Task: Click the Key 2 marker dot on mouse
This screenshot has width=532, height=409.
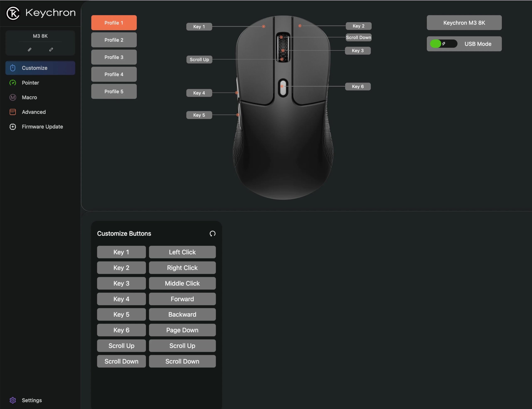Action: [300, 26]
